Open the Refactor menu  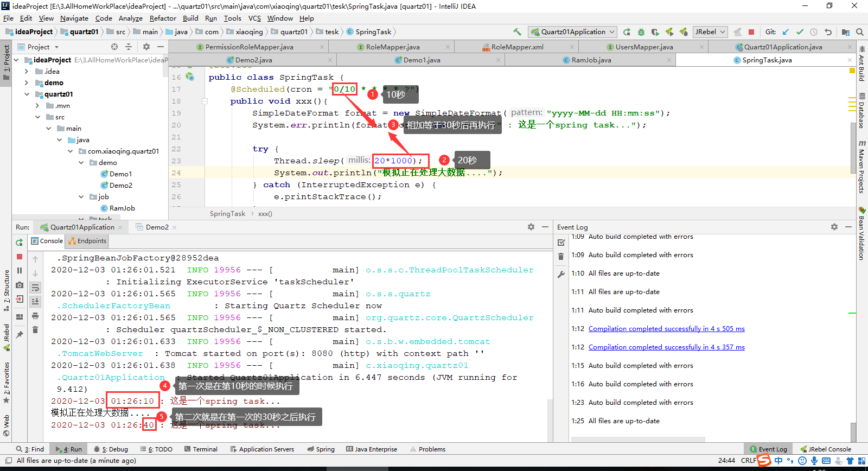[163, 18]
